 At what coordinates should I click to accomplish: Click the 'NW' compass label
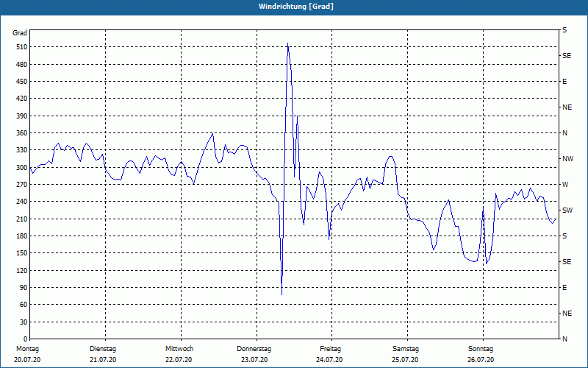click(567, 159)
